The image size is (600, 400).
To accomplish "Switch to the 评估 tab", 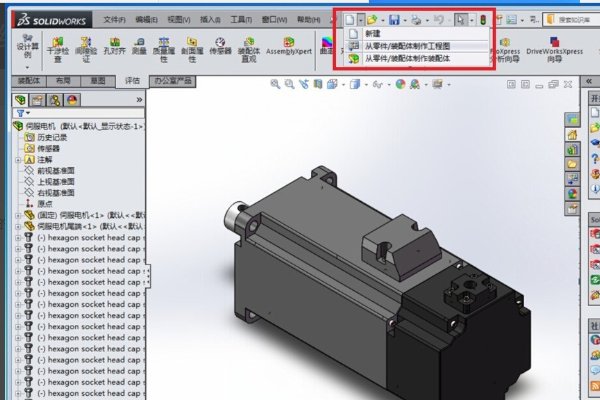I will click(132, 81).
